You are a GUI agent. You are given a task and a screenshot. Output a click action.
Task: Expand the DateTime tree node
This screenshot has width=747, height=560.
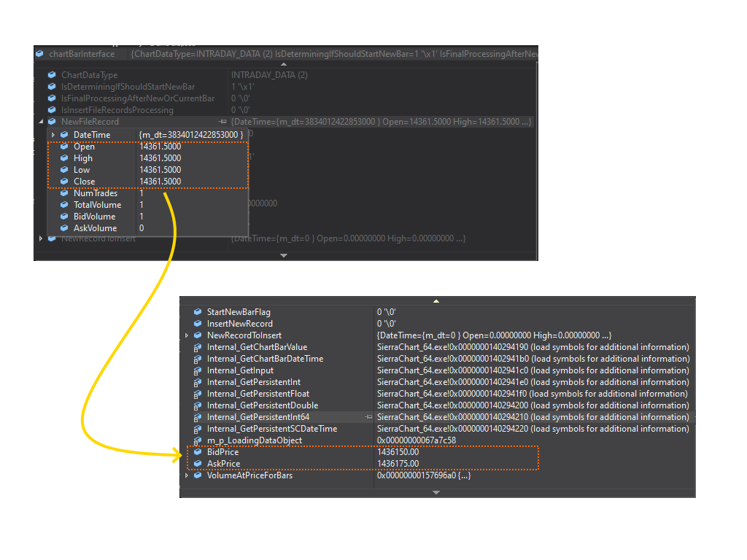tap(53, 135)
